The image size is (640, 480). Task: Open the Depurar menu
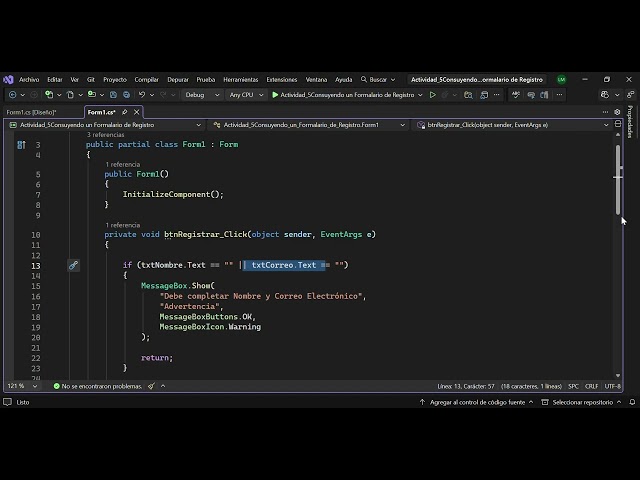(x=178, y=80)
